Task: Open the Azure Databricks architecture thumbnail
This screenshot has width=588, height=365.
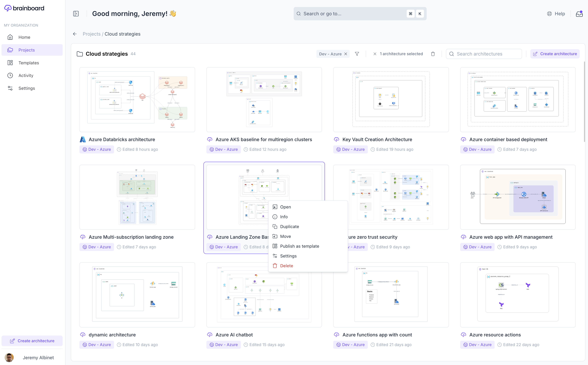Action: pos(137,99)
